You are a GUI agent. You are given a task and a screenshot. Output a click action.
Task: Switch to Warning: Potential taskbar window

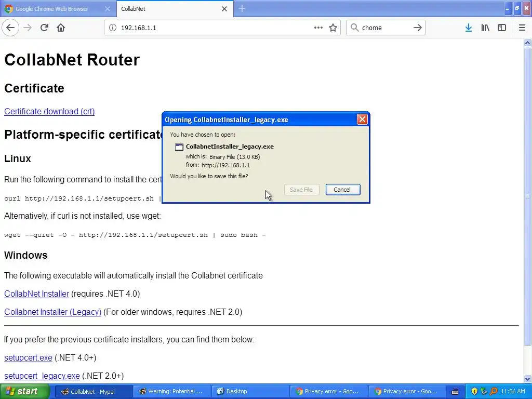[x=171, y=392]
